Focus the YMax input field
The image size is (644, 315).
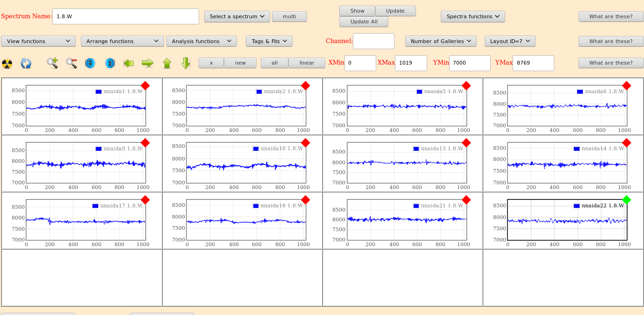(x=533, y=63)
